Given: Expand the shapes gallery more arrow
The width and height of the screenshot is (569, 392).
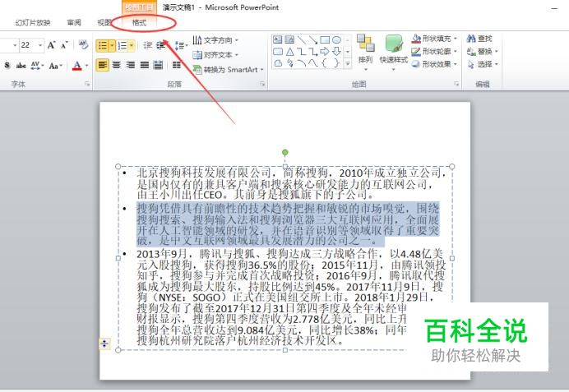Looking at the screenshot, I should click(347, 63).
